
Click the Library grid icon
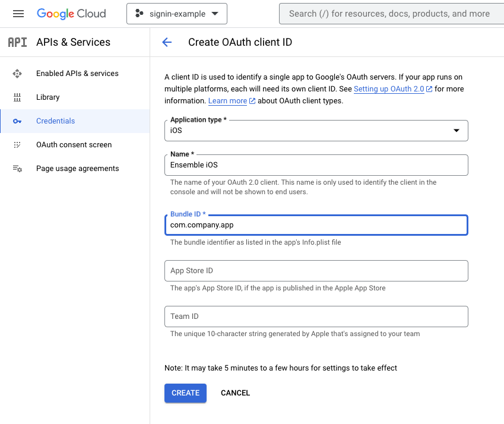[x=17, y=97]
